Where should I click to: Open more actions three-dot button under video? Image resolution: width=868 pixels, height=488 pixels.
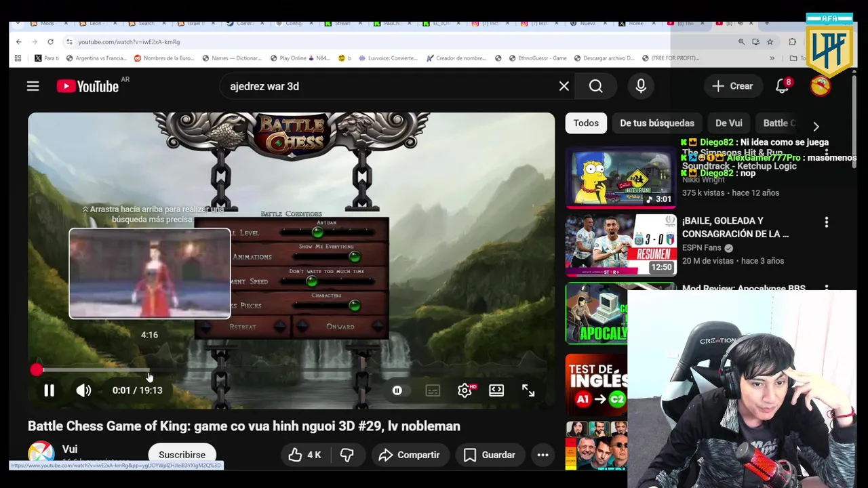pyautogui.click(x=542, y=455)
